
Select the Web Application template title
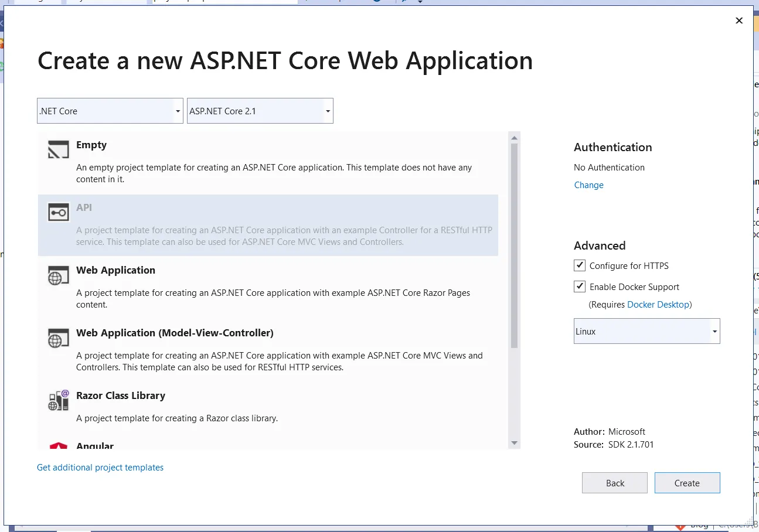pos(115,270)
